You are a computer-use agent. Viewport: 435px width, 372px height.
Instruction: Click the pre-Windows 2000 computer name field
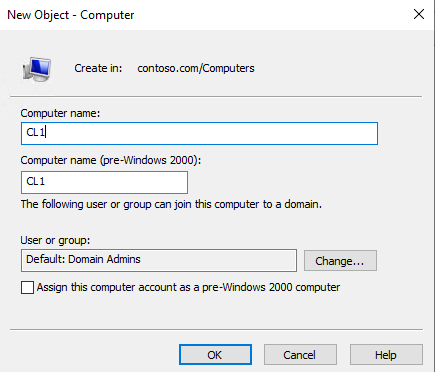coord(104,182)
